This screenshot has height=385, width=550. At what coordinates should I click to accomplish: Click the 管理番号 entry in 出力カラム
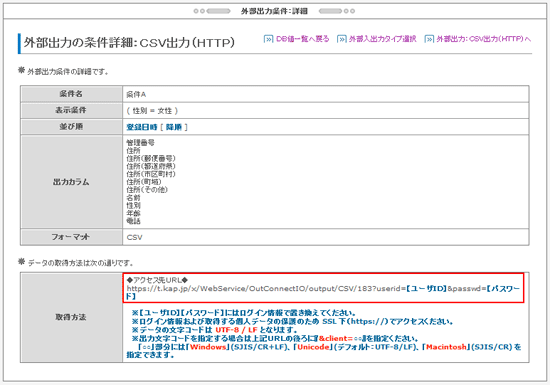tap(140, 143)
